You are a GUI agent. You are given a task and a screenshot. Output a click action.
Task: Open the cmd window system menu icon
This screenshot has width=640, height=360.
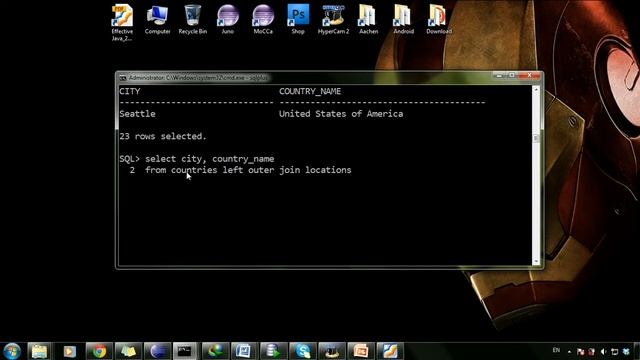(x=122, y=78)
